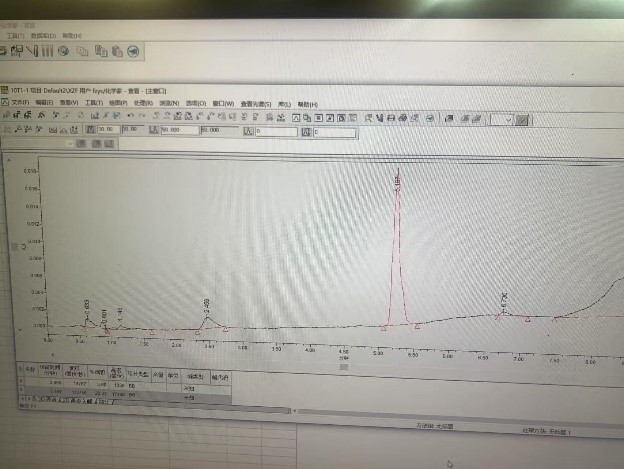Click the round blue arrow icon in upper toolbar
The image size is (624, 469).
[x=133, y=51]
